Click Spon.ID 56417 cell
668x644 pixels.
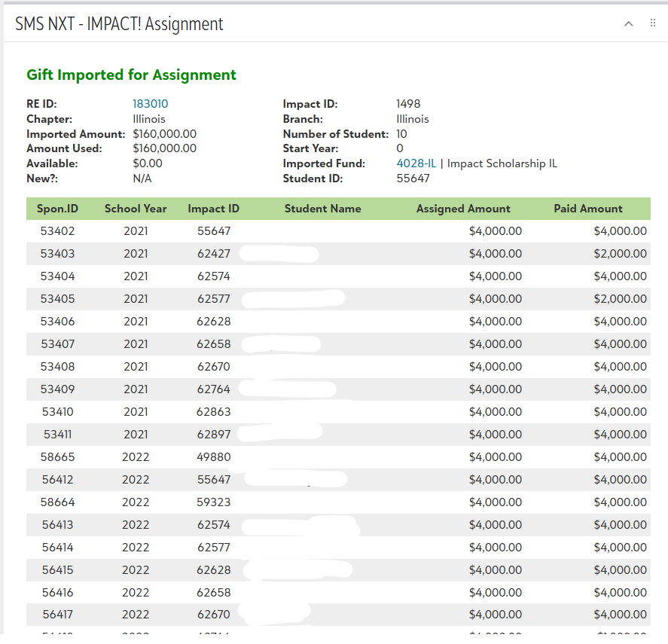click(x=57, y=615)
